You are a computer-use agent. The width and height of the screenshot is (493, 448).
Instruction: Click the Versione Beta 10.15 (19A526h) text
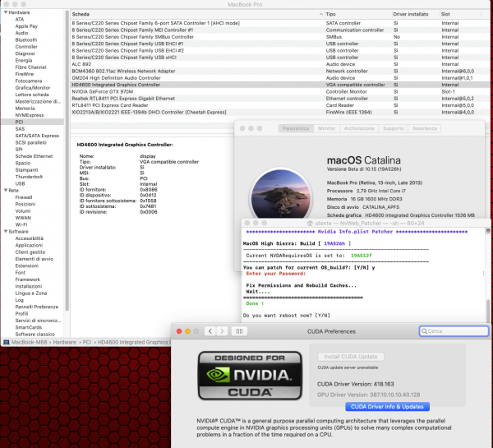click(364, 169)
